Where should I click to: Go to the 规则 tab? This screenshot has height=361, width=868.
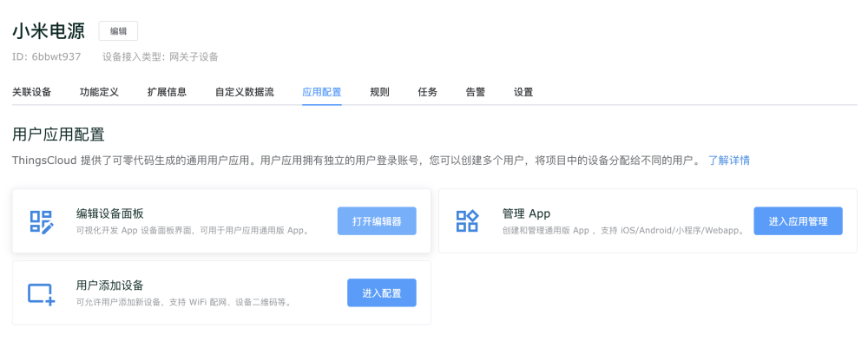pos(380,93)
